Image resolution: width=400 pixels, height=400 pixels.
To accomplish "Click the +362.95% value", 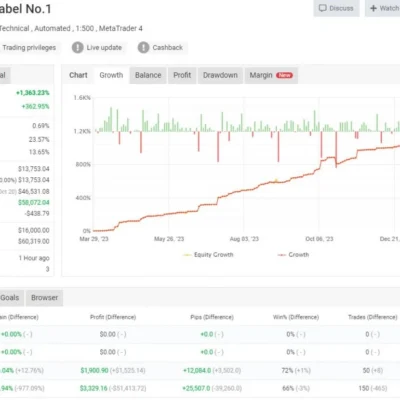I will pos(35,107).
